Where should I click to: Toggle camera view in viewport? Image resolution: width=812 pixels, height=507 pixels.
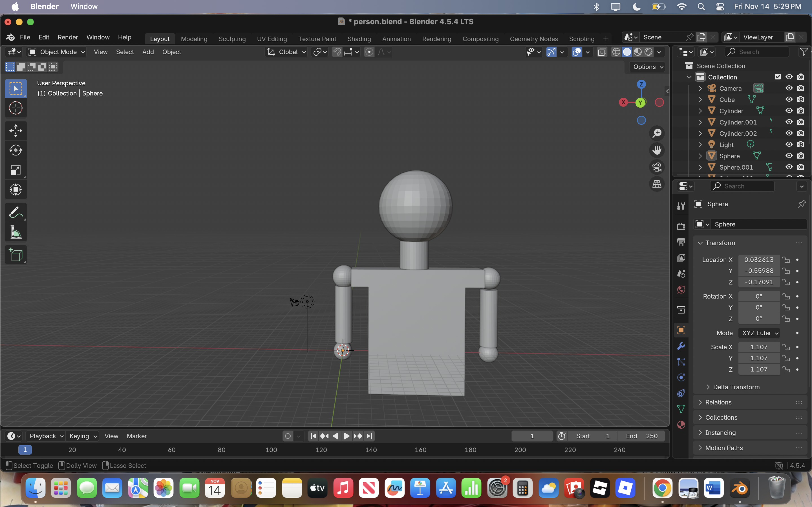click(x=657, y=167)
